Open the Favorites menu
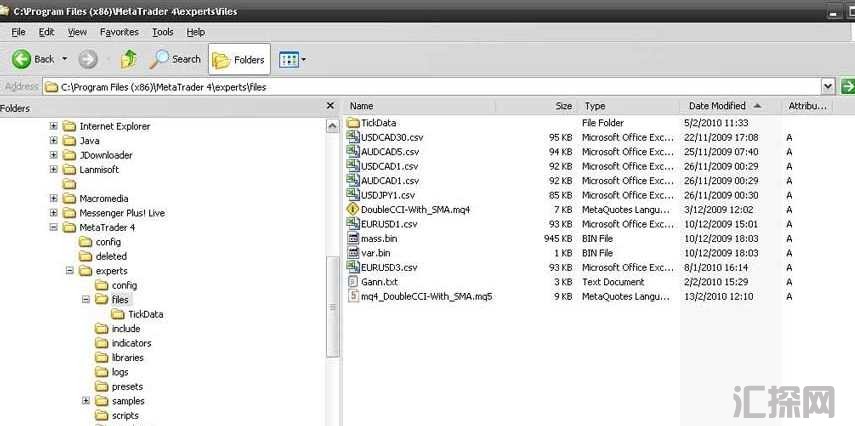The height and width of the screenshot is (426, 855). coord(119,32)
